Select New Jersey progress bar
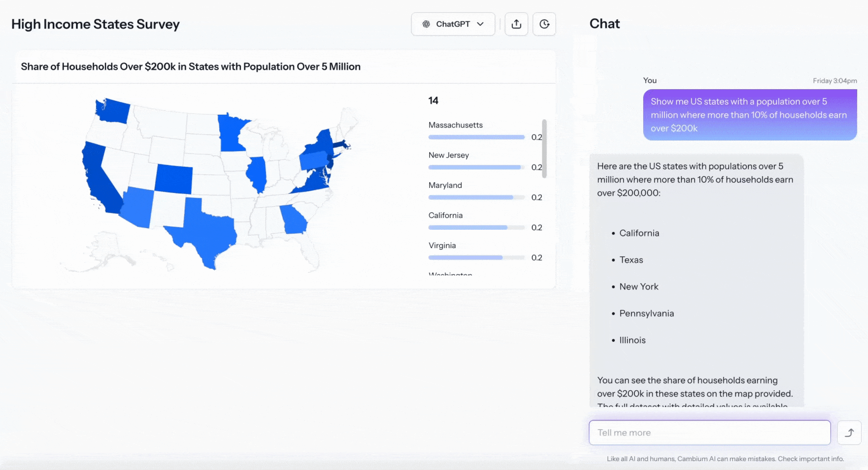The width and height of the screenshot is (868, 470). click(x=477, y=167)
